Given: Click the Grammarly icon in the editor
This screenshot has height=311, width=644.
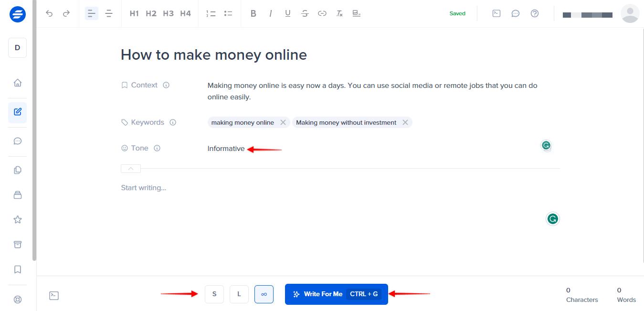Looking at the screenshot, I should pyautogui.click(x=546, y=145).
